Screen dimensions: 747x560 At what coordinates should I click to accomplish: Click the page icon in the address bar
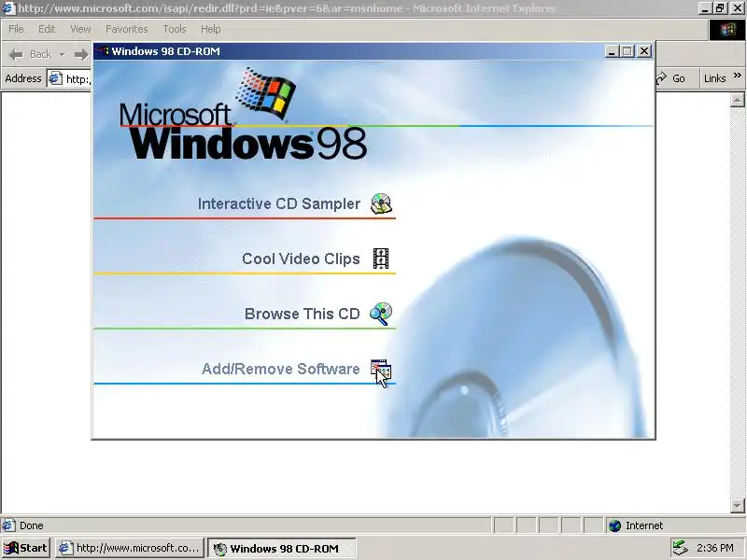55,78
